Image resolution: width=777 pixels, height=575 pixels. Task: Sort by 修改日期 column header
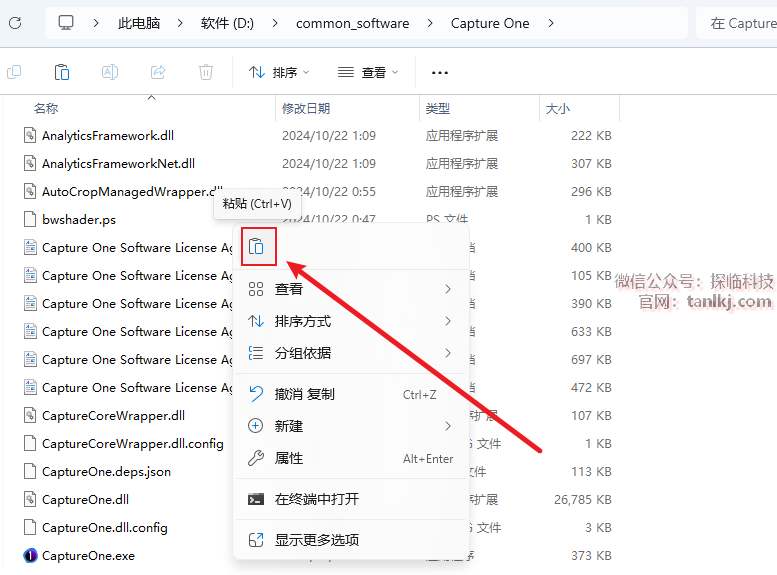coord(306,109)
